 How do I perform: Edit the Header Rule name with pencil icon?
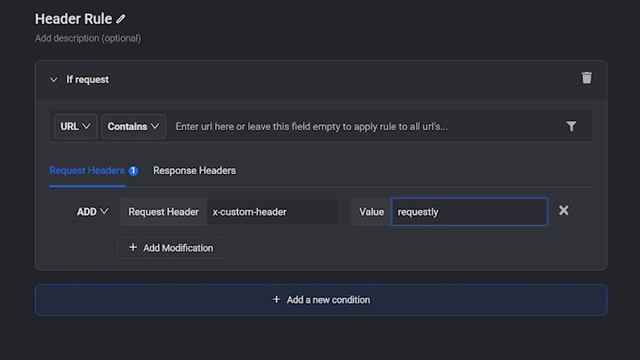point(120,19)
